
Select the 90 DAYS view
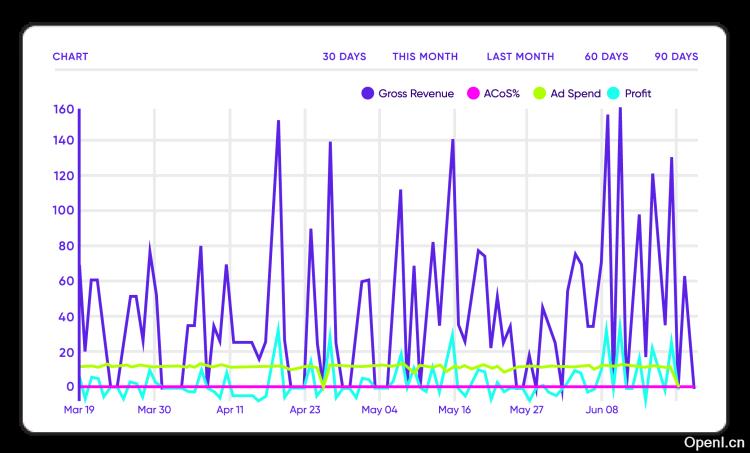(676, 56)
